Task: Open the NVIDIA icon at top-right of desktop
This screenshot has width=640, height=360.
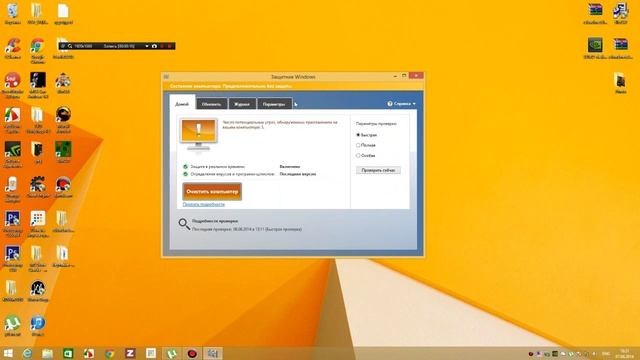Action: [595, 48]
